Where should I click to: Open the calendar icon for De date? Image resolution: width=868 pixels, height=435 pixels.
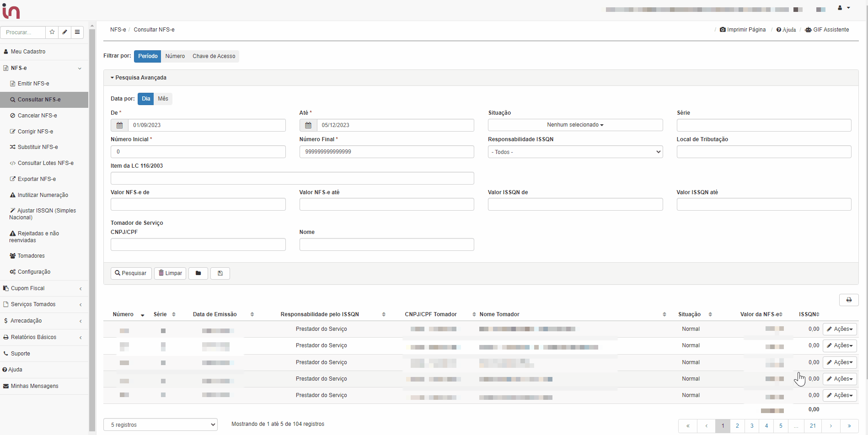[120, 125]
